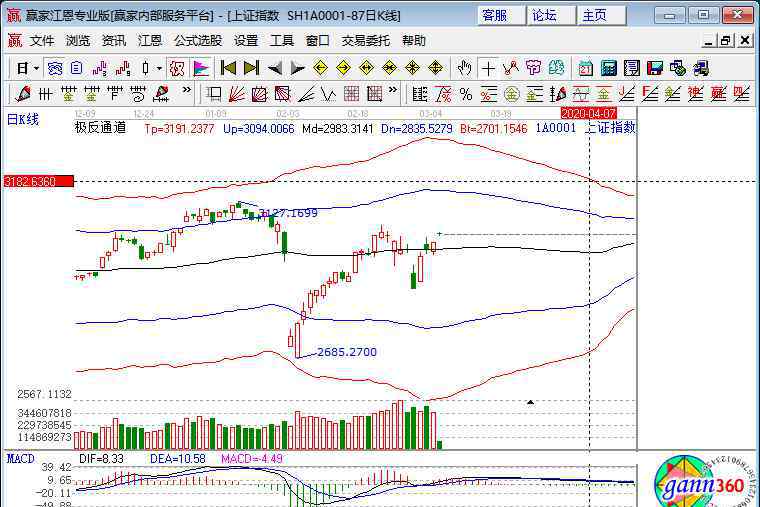Toggle the crosshair cursor tool

point(488,68)
